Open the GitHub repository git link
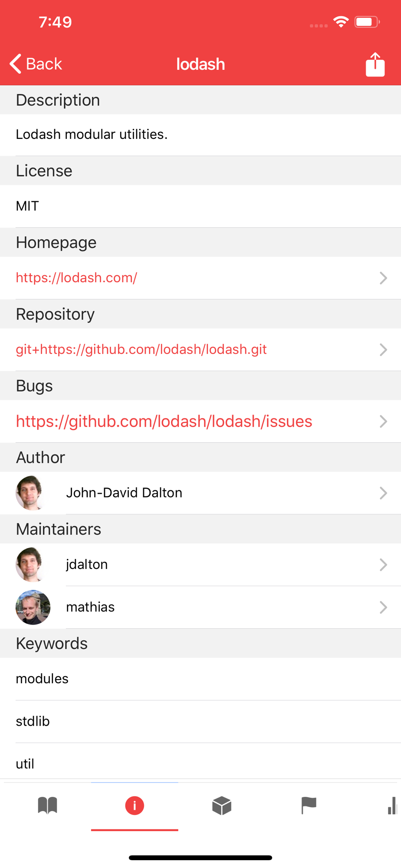Viewport: 401px width, 868px height. click(x=141, y=349)
